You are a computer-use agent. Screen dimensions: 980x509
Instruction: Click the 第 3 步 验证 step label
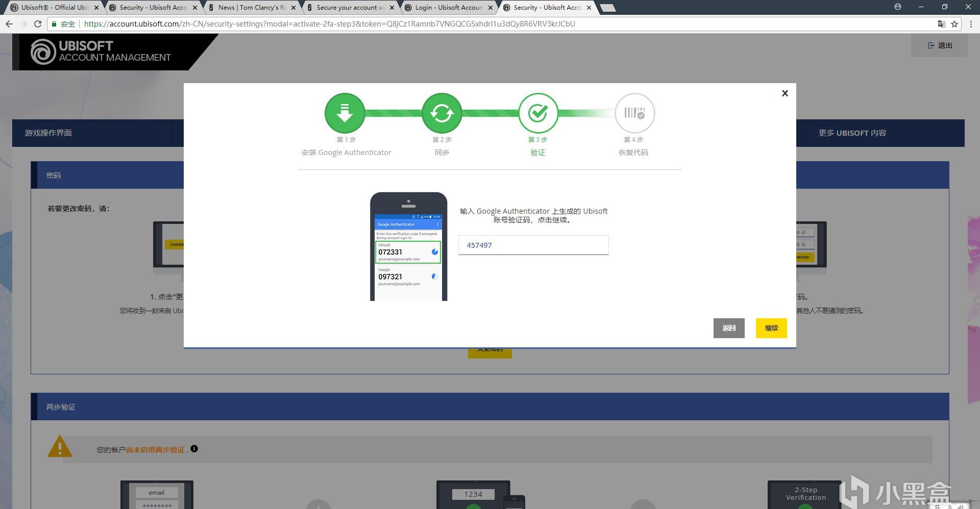tap(537, 146)
